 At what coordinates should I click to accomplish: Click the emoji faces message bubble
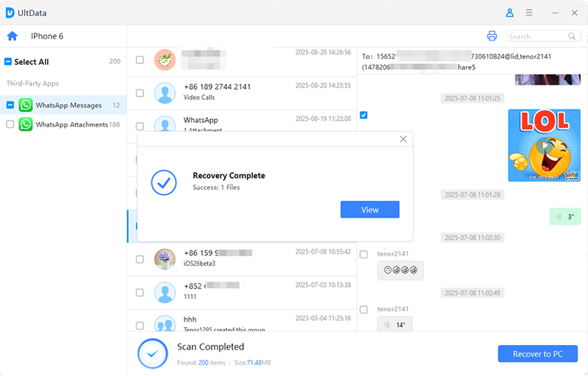pos(401,270)
